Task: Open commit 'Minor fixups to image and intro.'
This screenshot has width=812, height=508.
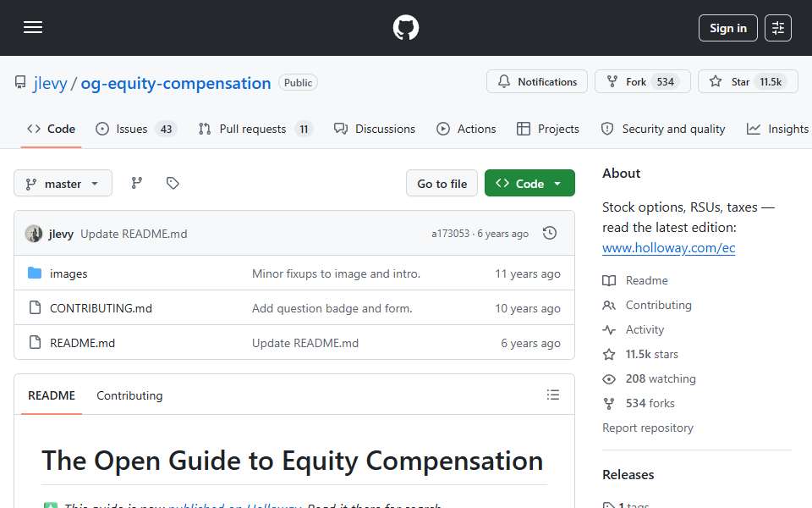Action: click(x=336, y=273)
